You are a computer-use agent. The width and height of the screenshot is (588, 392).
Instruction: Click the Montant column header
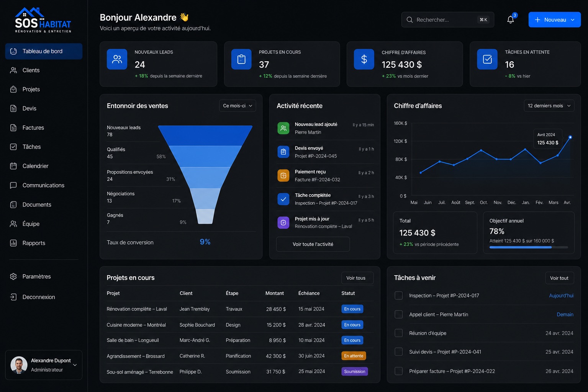click(275, 293)
